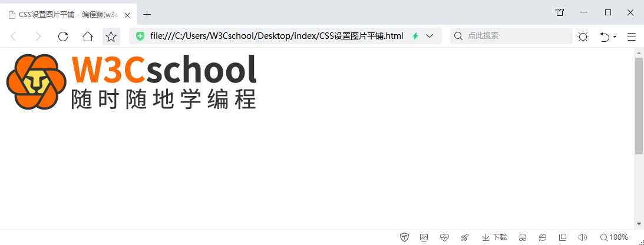
Task: Expand the address bar dropdown chevron
Action: 430,36
